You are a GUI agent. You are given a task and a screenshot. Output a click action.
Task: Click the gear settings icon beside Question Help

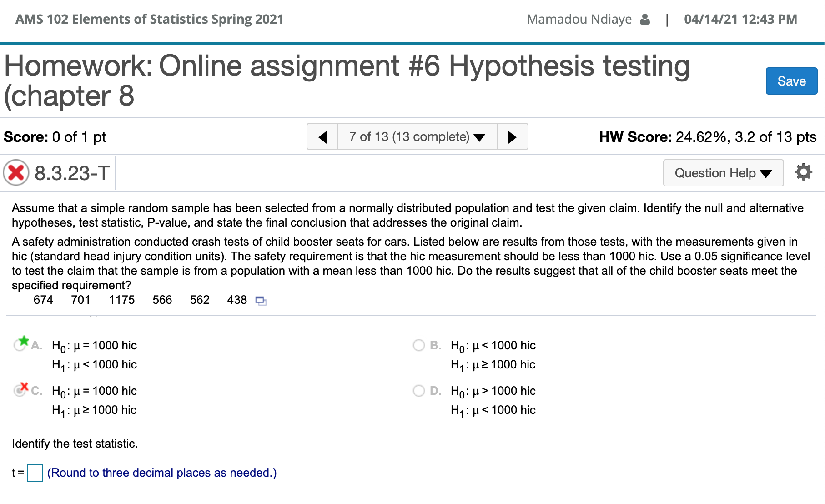804,172
